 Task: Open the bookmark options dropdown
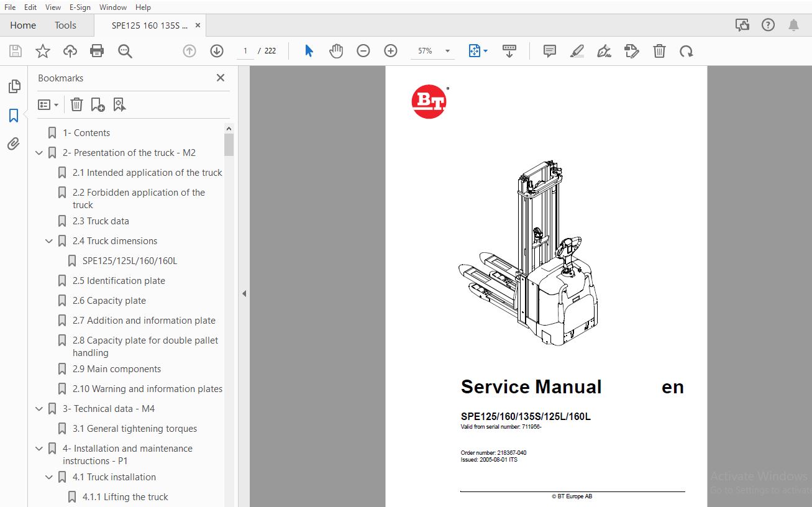coord(48,104)
